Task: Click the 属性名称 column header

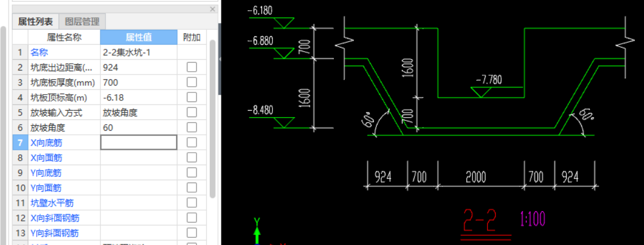Action: click(x=64, y=37)
